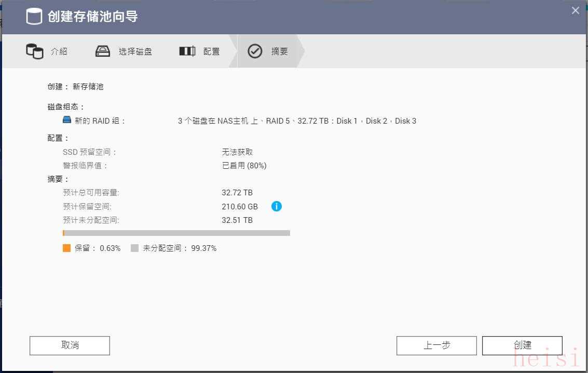Click the gray 未分配空间 legend swatch
Screen dimensions: 588x373
(135, 248)
